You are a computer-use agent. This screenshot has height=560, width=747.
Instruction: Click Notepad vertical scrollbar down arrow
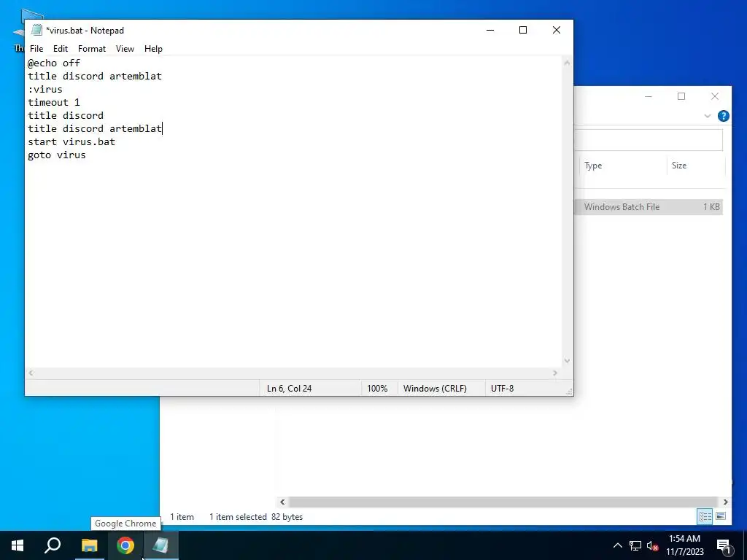point(567,361)
